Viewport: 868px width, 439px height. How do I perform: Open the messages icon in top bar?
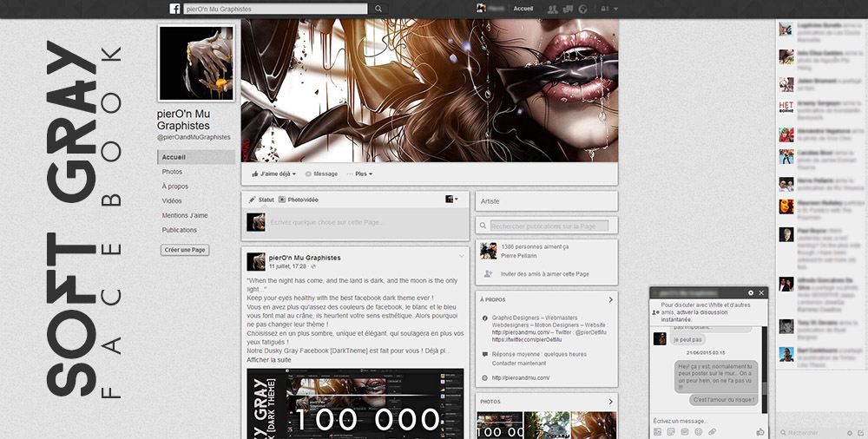[568, 9]
